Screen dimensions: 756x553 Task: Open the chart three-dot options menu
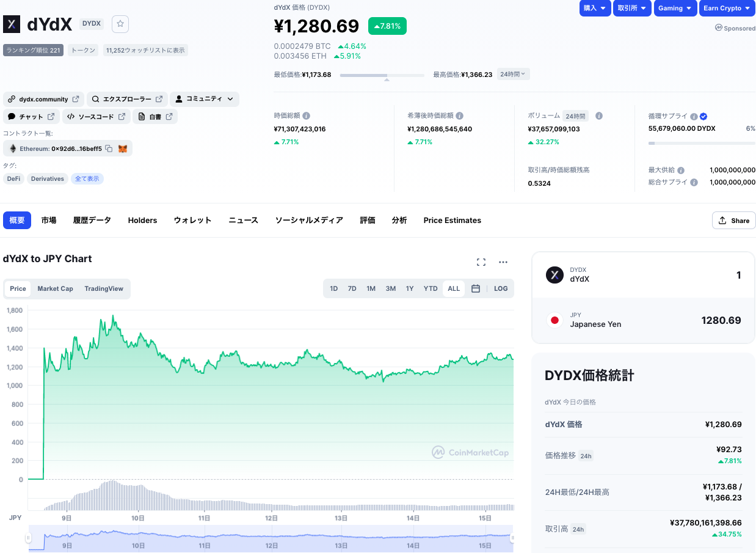(503, 262)
